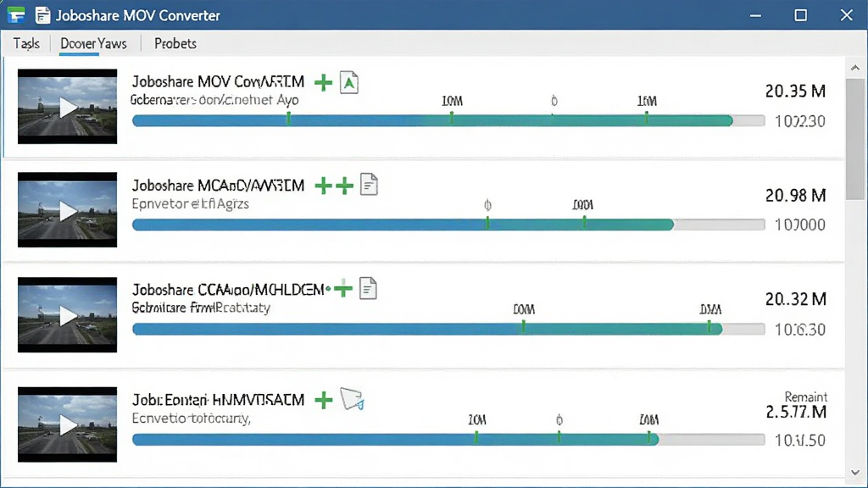Select the 'Jobi: Eontari HNMVDSACM' title
This screenshot has height=488, width=868.
[218, 400]
